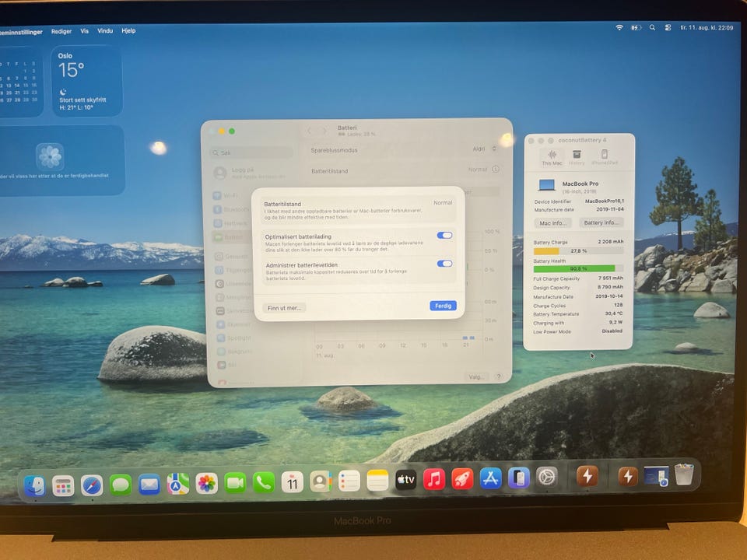
Task: Open Reminders from the Dock
Action: [x=349, y=481]
